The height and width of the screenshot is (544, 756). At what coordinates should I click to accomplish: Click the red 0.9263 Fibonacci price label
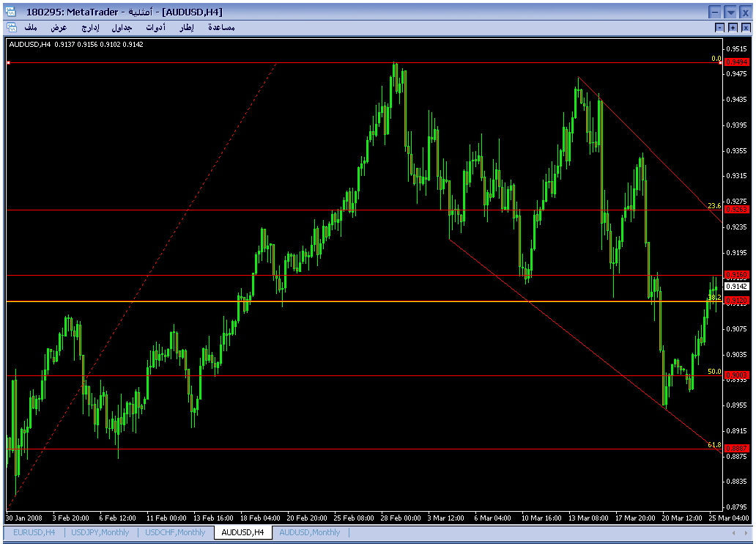[x=736, y=210]
